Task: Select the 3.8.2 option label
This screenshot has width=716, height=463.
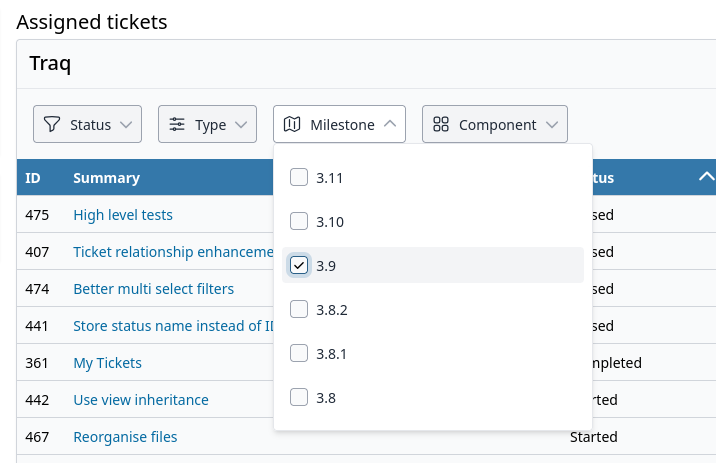Action: click(x=332, y=310)
